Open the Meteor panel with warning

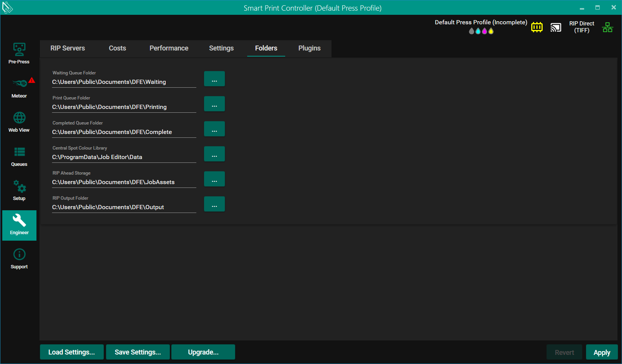(x=19, y=88)
